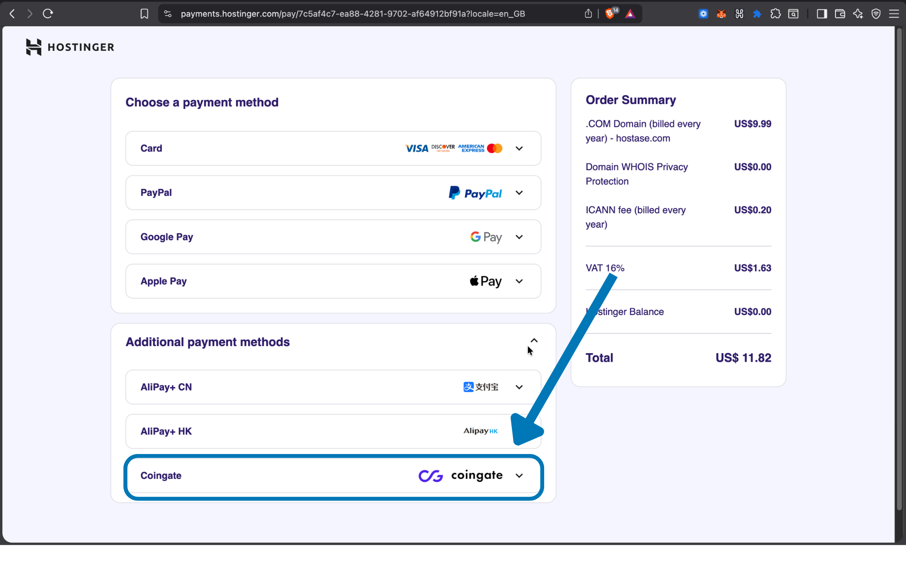This screenshot has width=906, height=588.
Task: Select the AliPay+ CN option label
Action: click(166, 387)
